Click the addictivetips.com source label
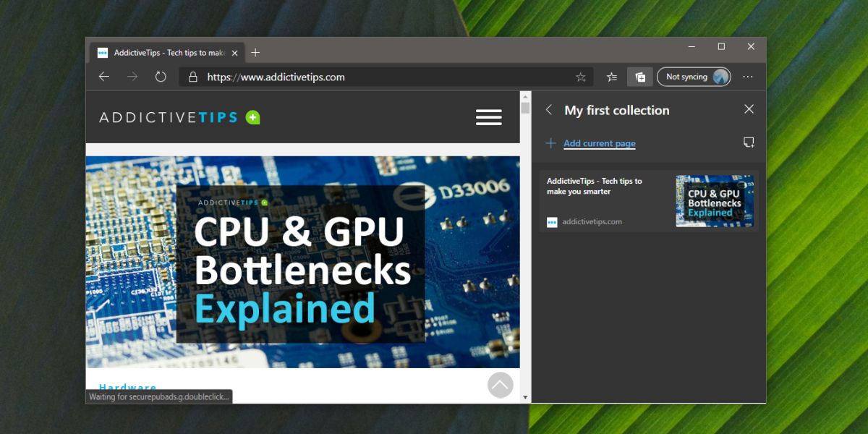Image resolution: width=868 pixels, height=434 pixels. click(592, 222)
